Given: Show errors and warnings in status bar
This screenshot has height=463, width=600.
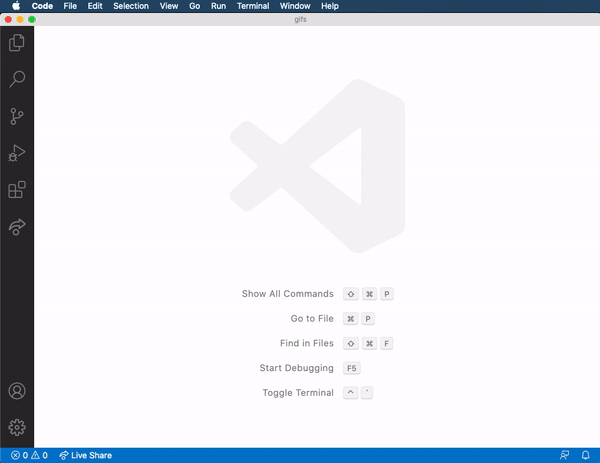Looking at the screenshot, I should tap(29, 455).
